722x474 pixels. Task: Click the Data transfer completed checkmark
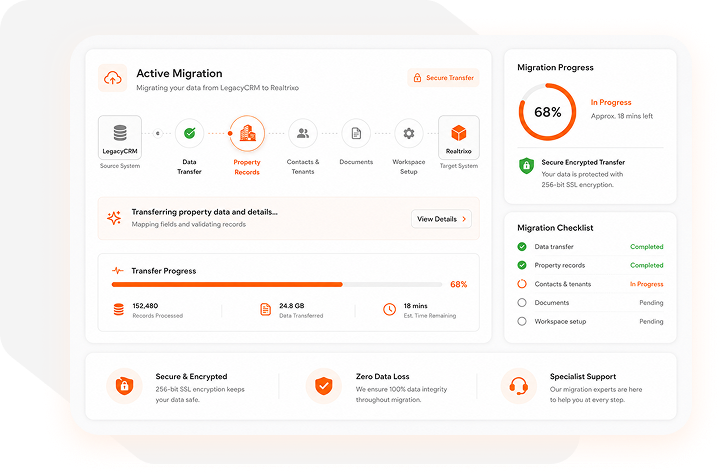(x=522, y=246)
